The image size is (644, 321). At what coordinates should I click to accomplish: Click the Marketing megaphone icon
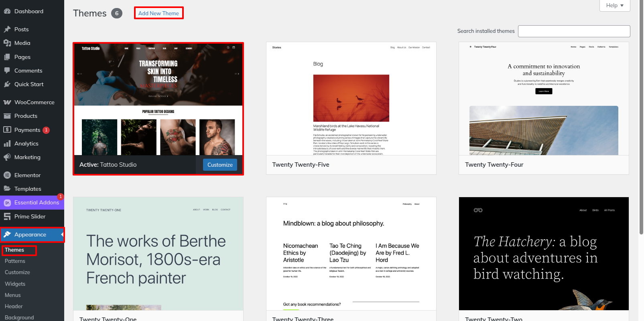[x=7, y=157]
